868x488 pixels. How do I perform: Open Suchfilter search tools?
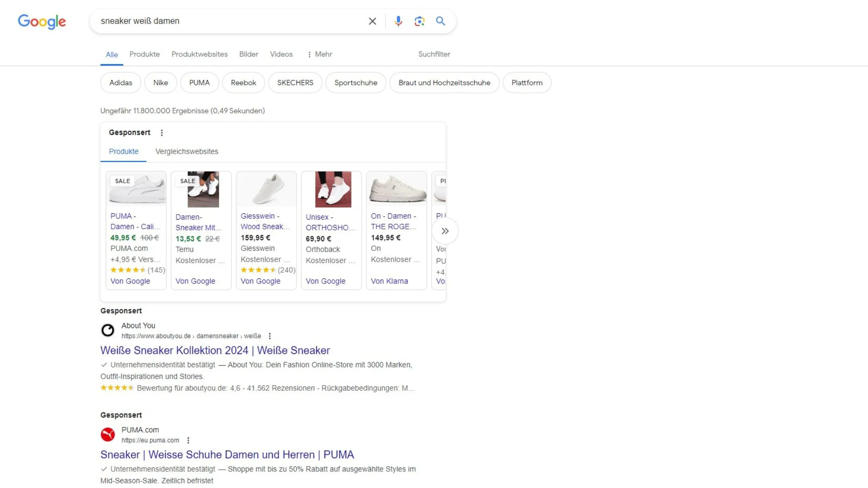[434, 54]
